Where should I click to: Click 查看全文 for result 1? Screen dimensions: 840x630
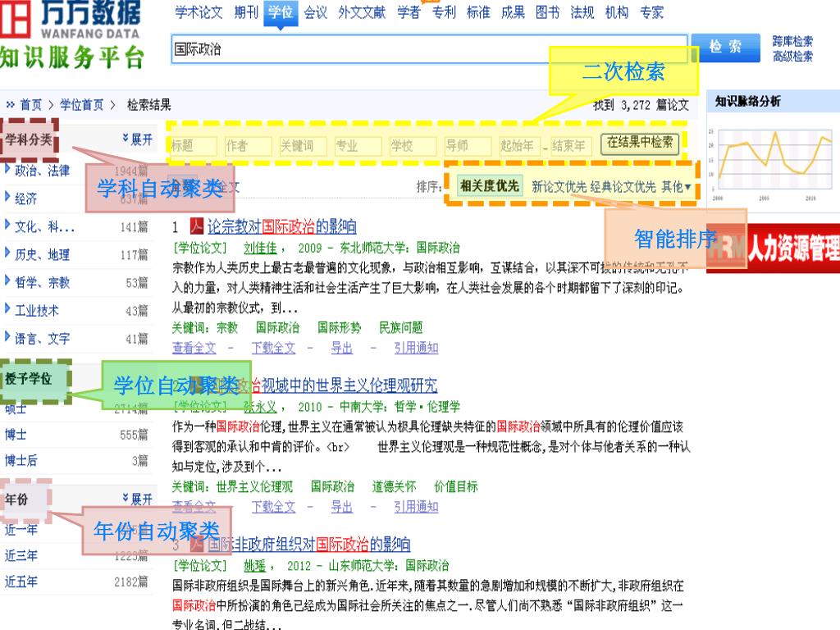coord(194,348)
